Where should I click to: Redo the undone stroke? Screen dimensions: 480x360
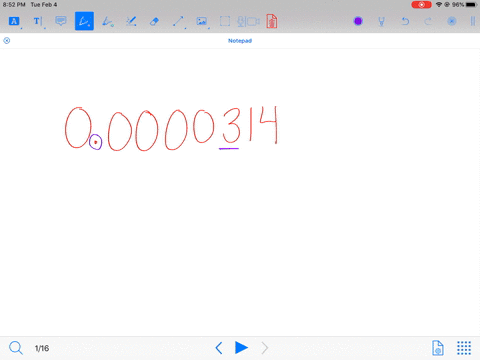tap(428, 21)
